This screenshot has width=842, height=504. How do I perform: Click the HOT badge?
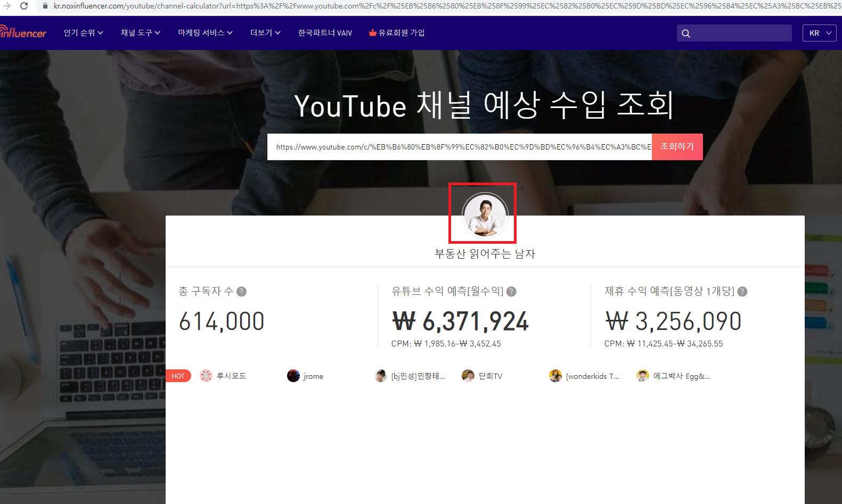[x=178, y=376]
